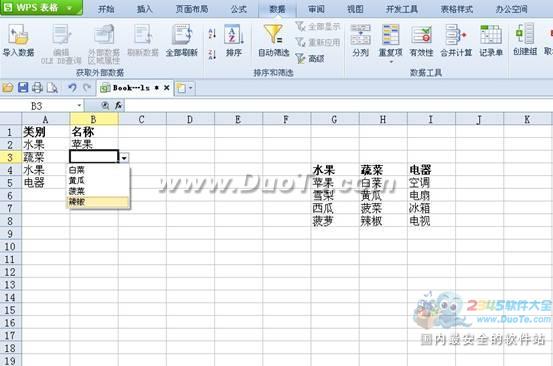Click cell A3 containing 蔬菜
Image resolution: width=553 pixels, height=366 pixels.
(45, 157)
